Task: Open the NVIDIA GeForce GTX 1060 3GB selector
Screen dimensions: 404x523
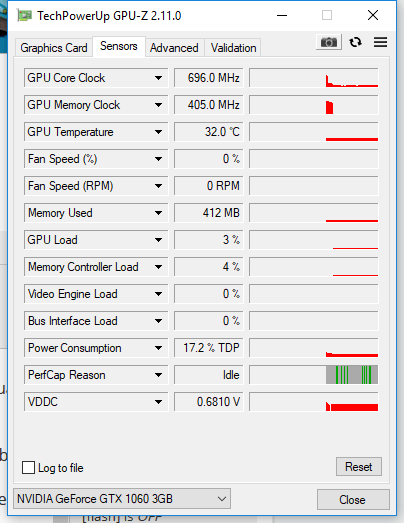Action: [x=122, y=499]
